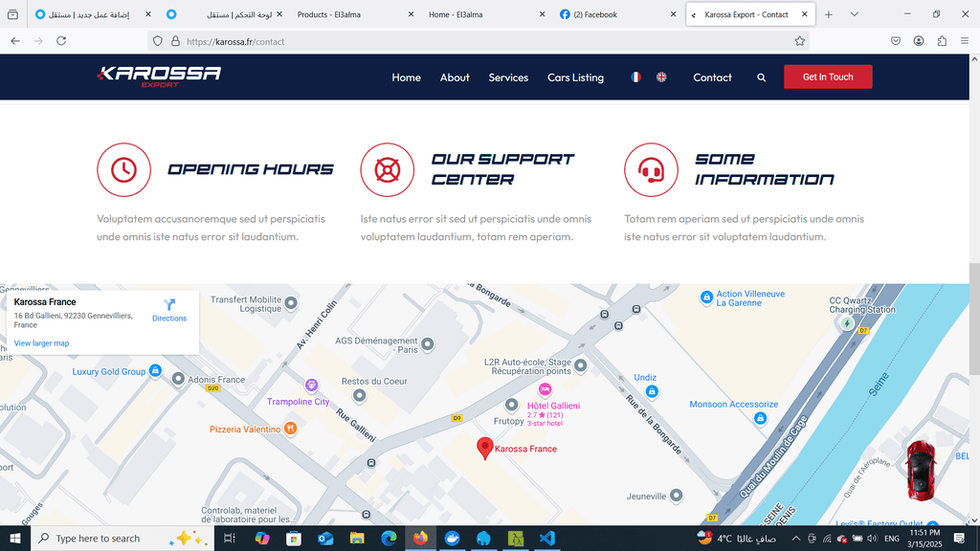Show site security padlock information

click(x=176, y=41)
